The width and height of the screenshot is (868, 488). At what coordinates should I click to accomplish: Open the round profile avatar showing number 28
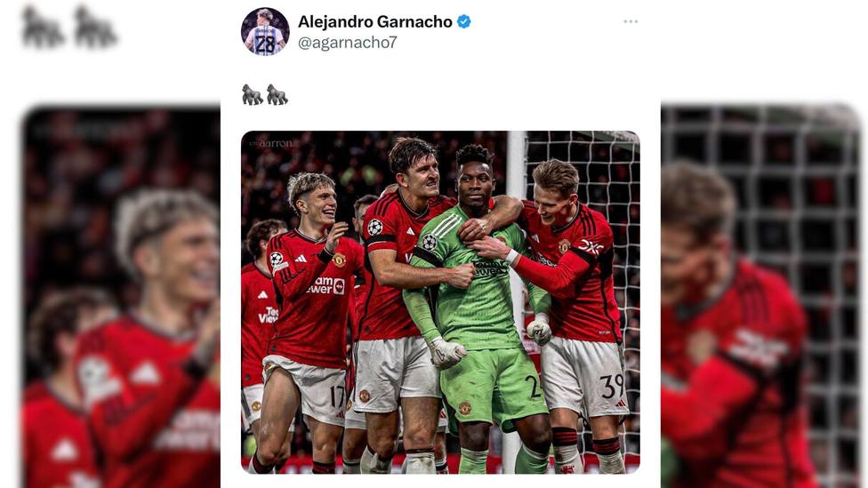[265, 31]
